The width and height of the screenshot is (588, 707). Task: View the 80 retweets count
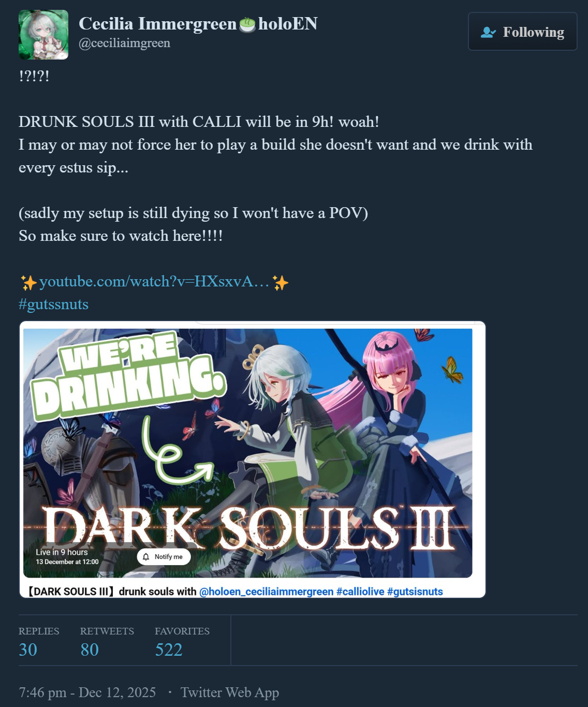coord(90,650)
